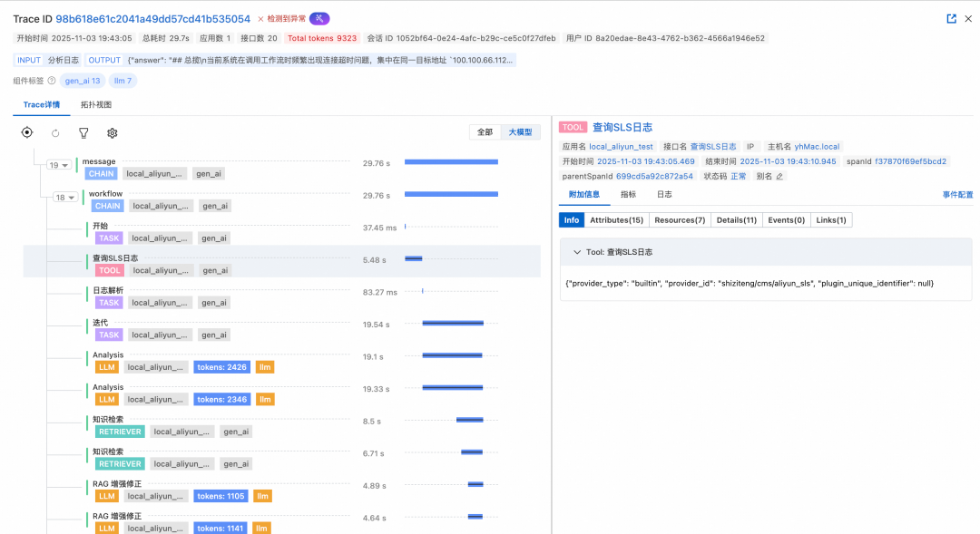Click the purple AI diagnose magic wand icon

[x=319, y=18]
